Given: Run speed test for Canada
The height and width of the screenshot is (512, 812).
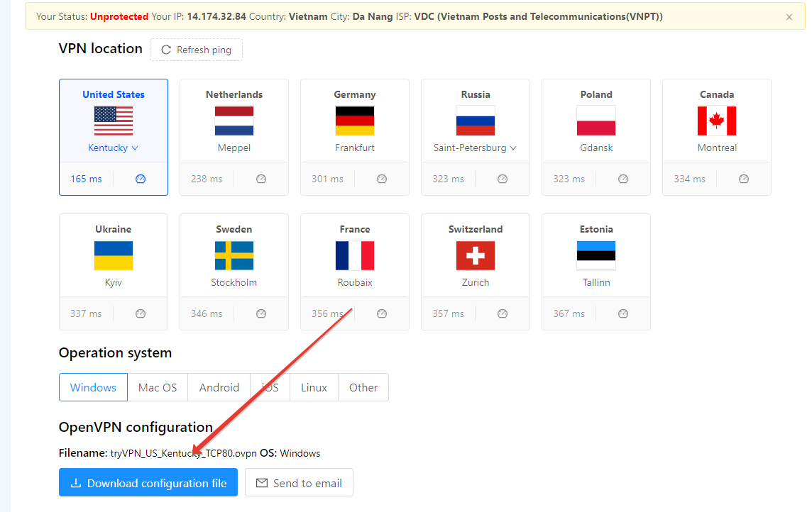Looking at the screenshot, I should click(x=744, y=179).
